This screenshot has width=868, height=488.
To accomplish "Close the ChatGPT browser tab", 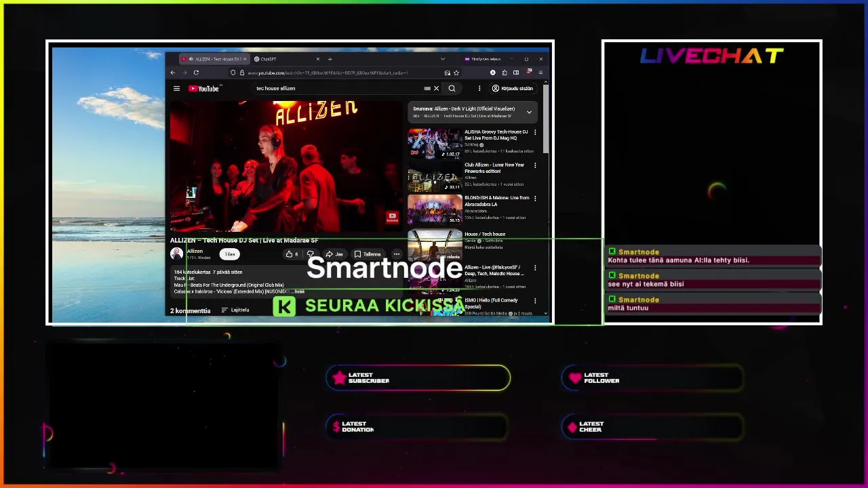I will (x=317, y=59).
